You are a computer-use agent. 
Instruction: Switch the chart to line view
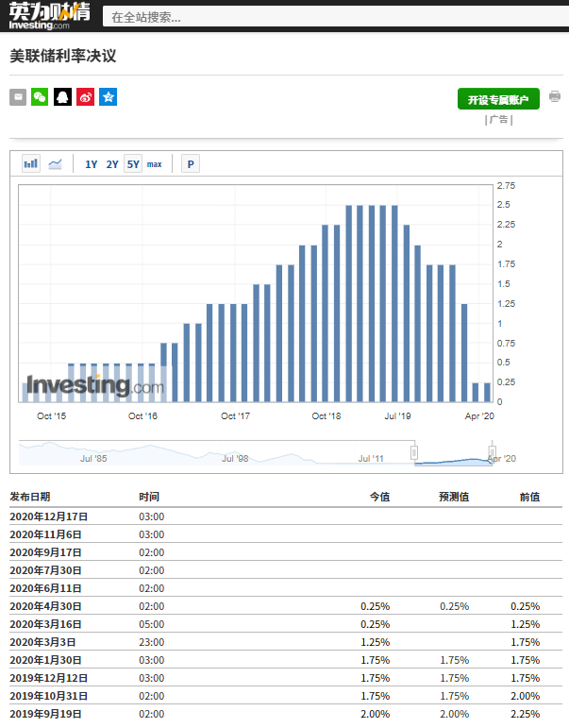point(56,163)
